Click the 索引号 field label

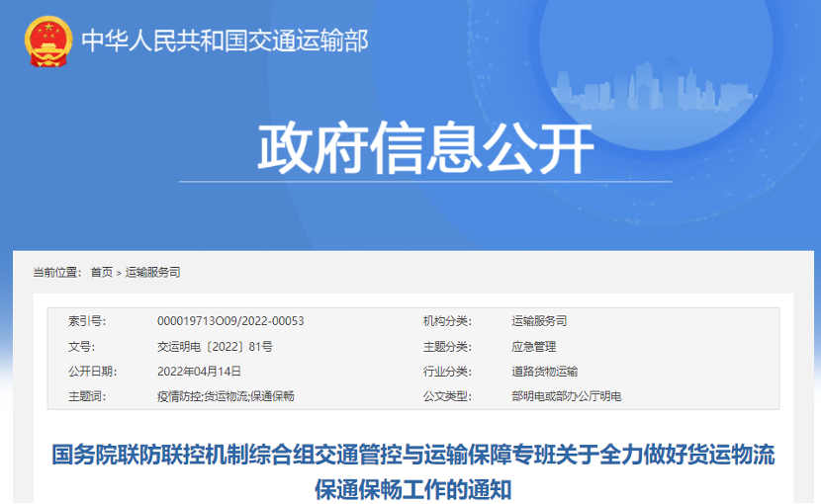pos(87,321)
